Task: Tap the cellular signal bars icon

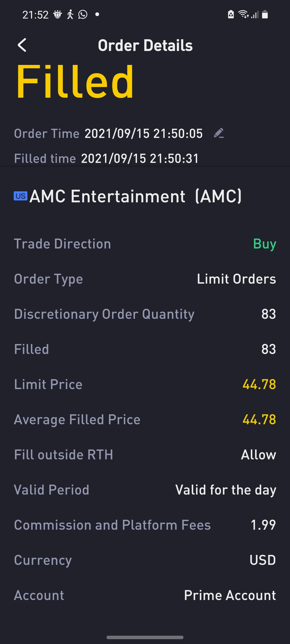Action: [x=255, y=14]
